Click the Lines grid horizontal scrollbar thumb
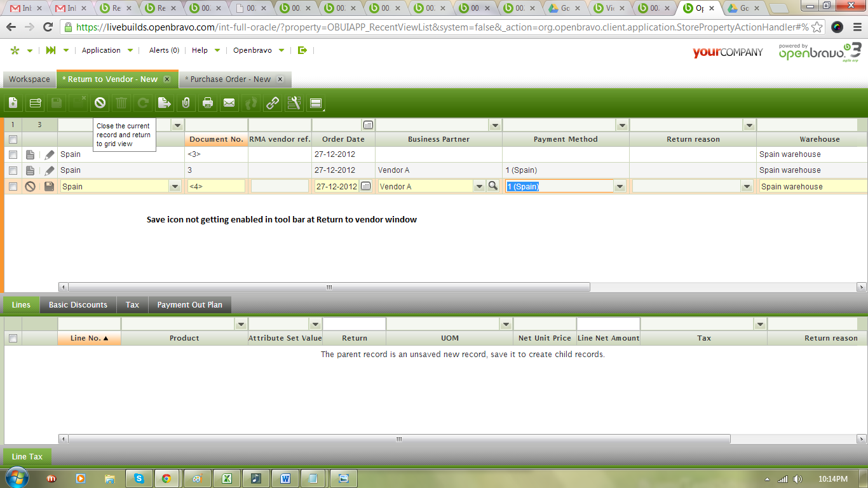868x488 pixels. pos(399,439)
